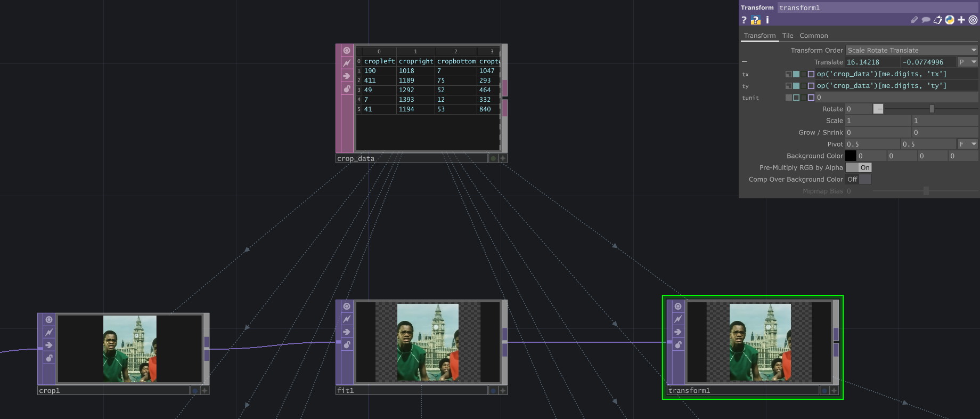Open the Transform Order dropdown
The width and height of the screenshot is (980, 419).
tap(911, 50)
